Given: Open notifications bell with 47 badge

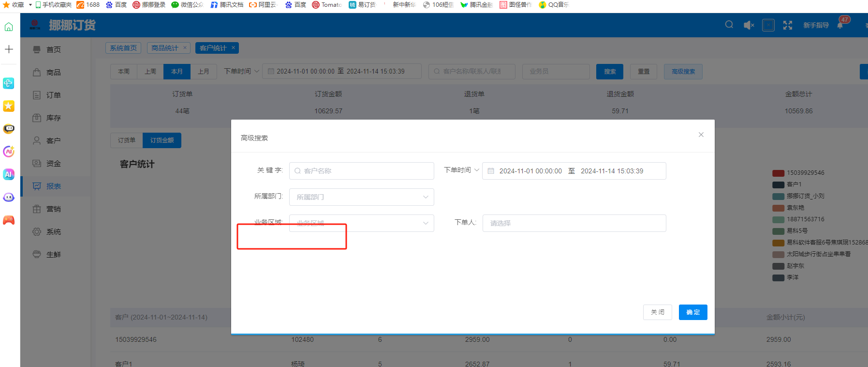Looking at the screenshot, I should (840, 25).
